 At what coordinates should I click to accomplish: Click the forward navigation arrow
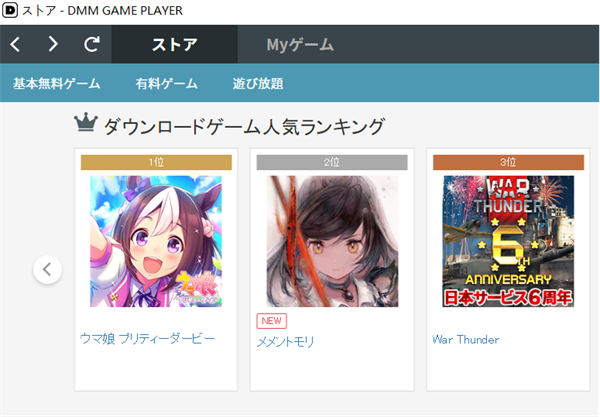click(53, 44)
